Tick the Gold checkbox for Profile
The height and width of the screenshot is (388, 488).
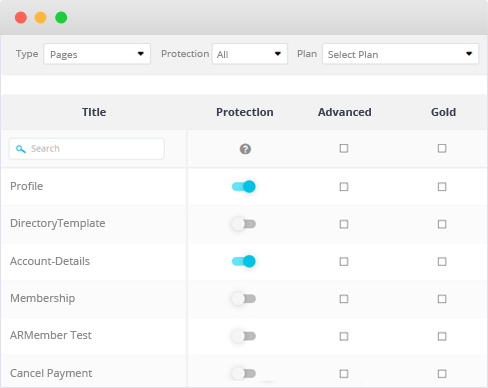pos(442,187)
